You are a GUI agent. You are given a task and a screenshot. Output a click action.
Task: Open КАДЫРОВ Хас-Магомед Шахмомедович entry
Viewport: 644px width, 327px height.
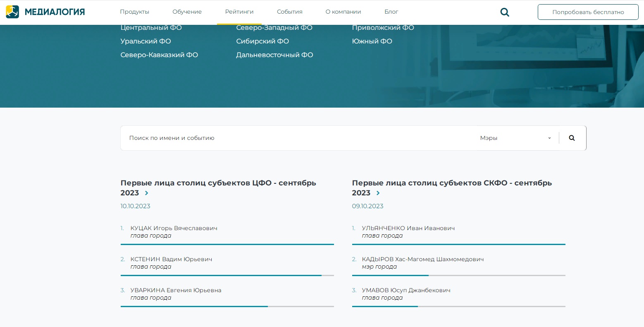point(422,259)
